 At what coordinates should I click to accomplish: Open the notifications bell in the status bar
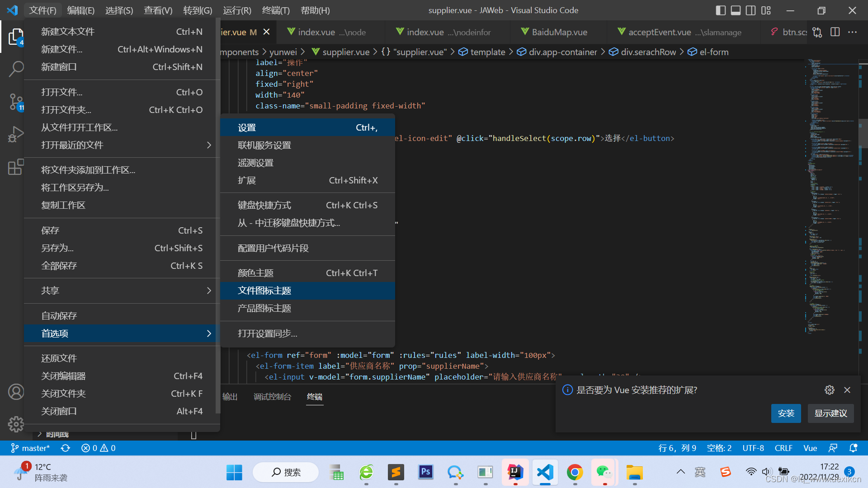point(853,448)
